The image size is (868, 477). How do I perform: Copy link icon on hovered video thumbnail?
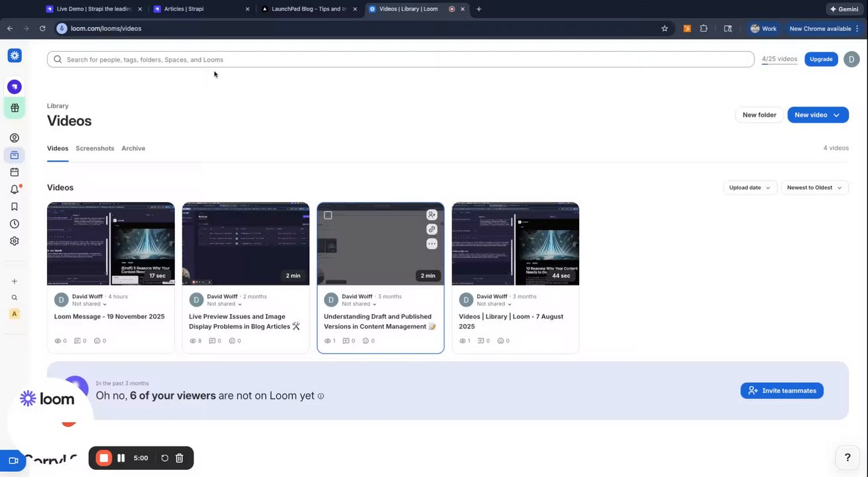pyautogui.click(x=432, y=229)
